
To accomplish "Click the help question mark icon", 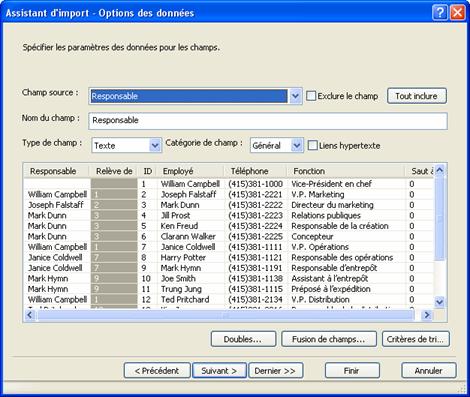I will [440, 13].
